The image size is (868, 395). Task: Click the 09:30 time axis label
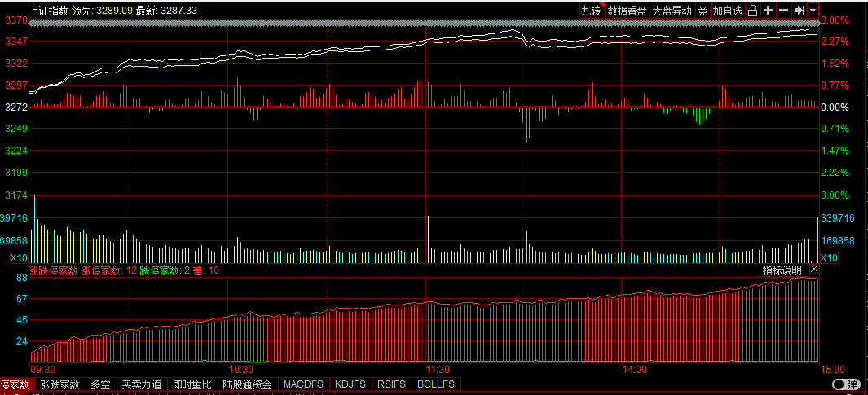(42, 369)
